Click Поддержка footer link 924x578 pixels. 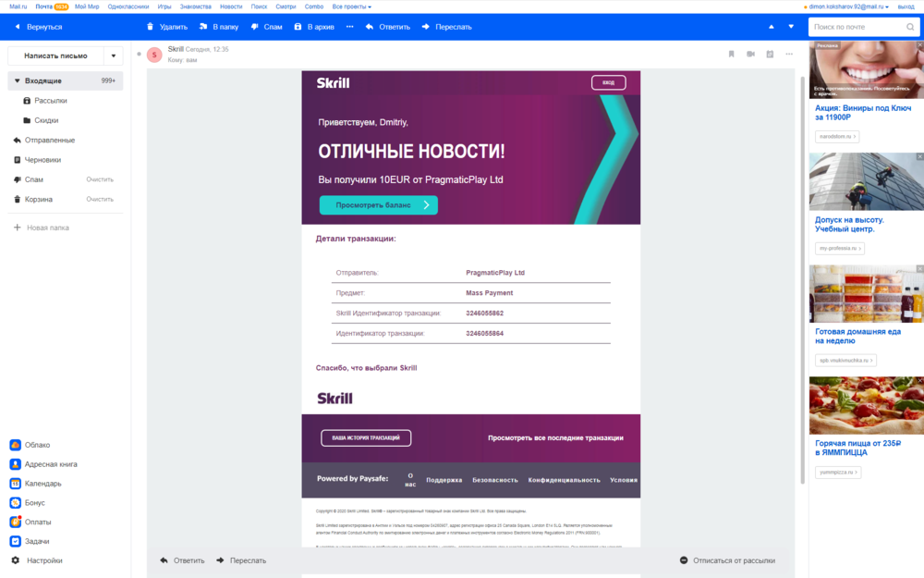click(444, 480)
